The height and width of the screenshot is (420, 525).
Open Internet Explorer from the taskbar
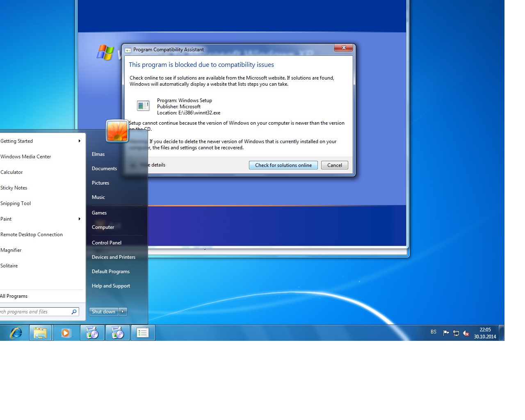pyautogui.click(x=16, y=333)
